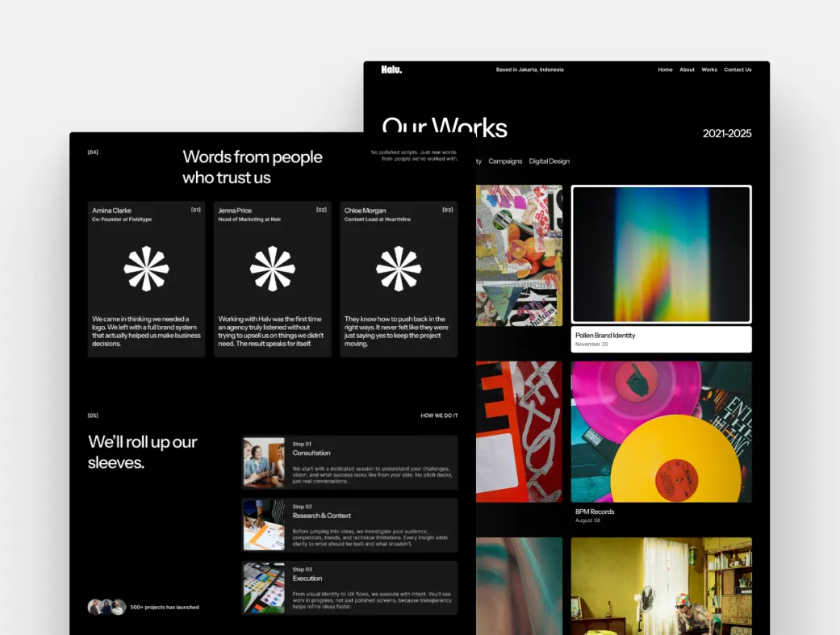Click asterisk icon in Amina Clarke card
The width and height of the screenshot is (840, 635).
(146, 269)
